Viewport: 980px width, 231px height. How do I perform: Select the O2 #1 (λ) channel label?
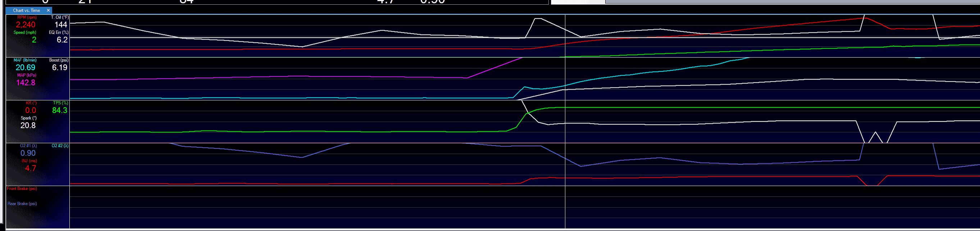[28, 146]
